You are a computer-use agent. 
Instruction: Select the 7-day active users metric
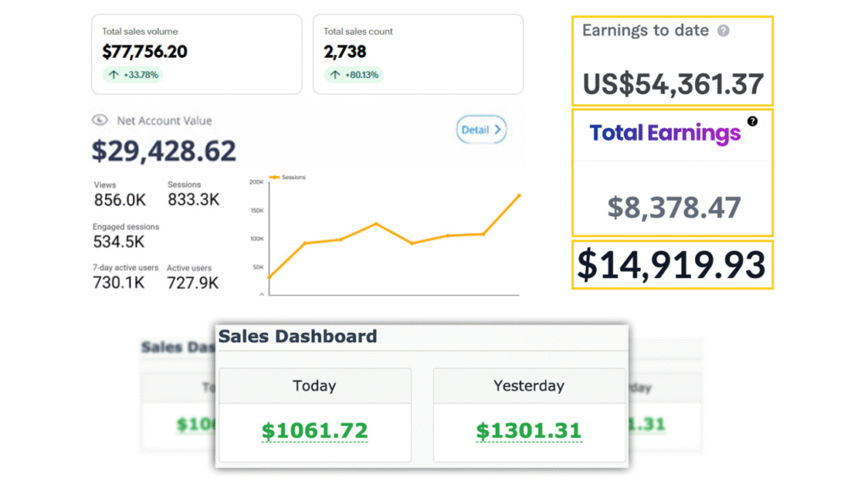click(x=124, y=277)
